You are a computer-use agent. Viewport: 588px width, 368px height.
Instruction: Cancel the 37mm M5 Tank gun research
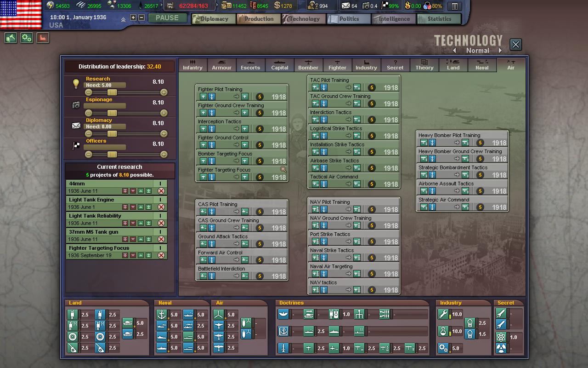(x=161, y=239)
